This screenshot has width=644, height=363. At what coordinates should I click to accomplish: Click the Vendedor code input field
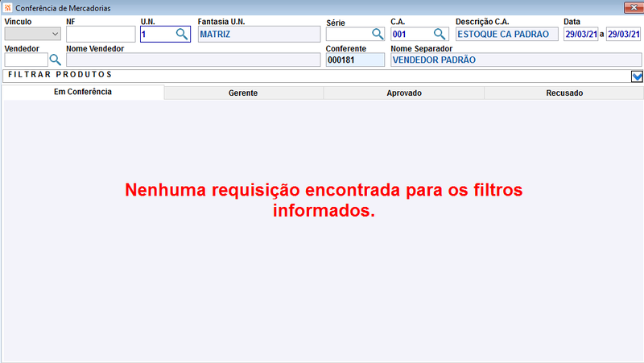pos(27,60)
